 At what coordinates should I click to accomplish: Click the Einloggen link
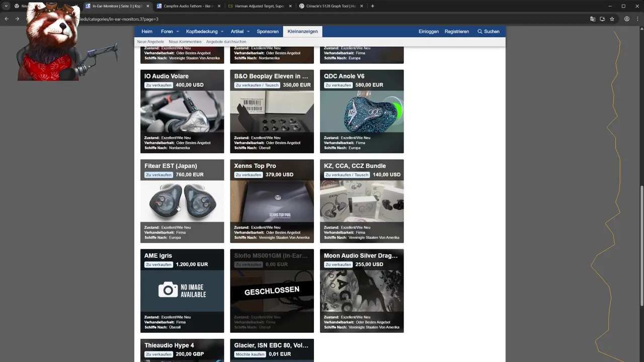tap(429, 31)
